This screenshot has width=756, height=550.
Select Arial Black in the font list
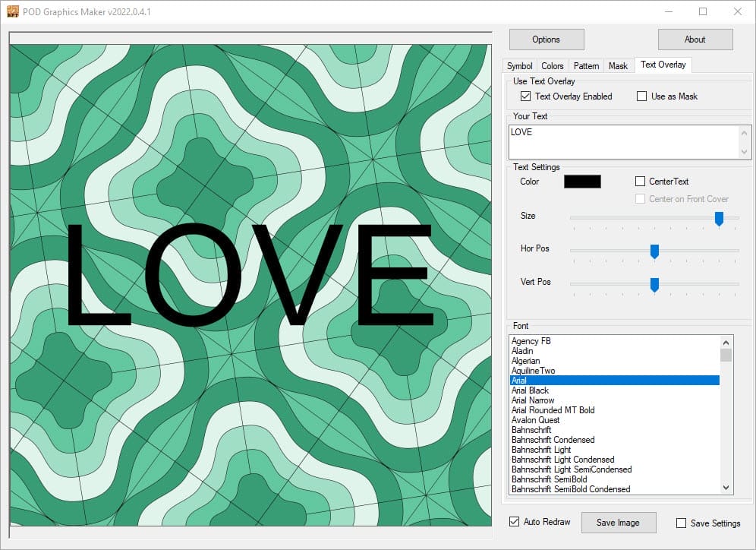530,390
